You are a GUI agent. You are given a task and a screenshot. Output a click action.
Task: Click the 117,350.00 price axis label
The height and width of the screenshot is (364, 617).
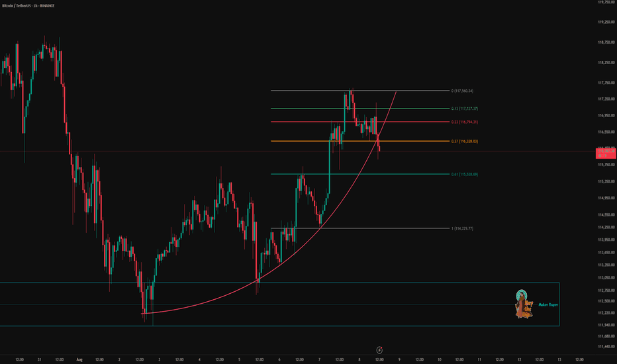pyautogui.click(x=606, y=99)
